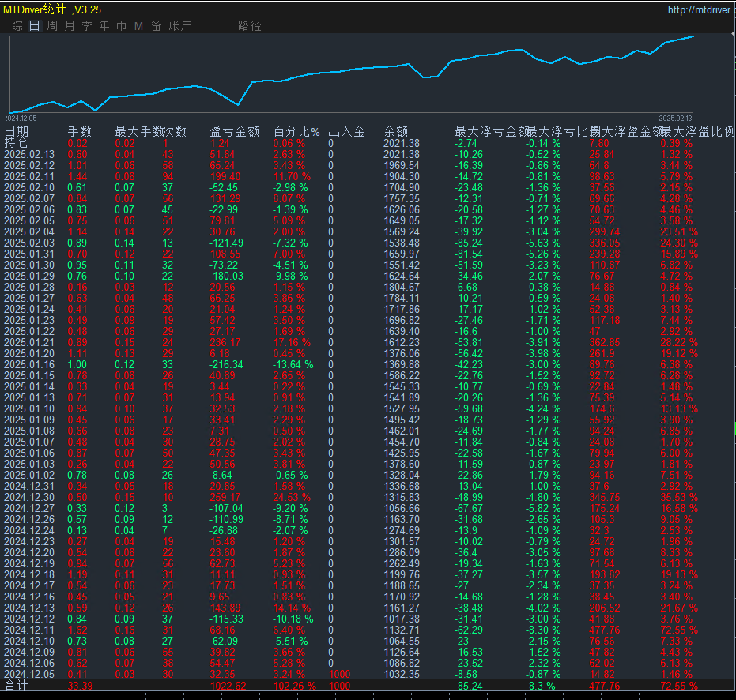Click the 次数 column header
This screenshot has width=736, height=700.
(175, 131)
